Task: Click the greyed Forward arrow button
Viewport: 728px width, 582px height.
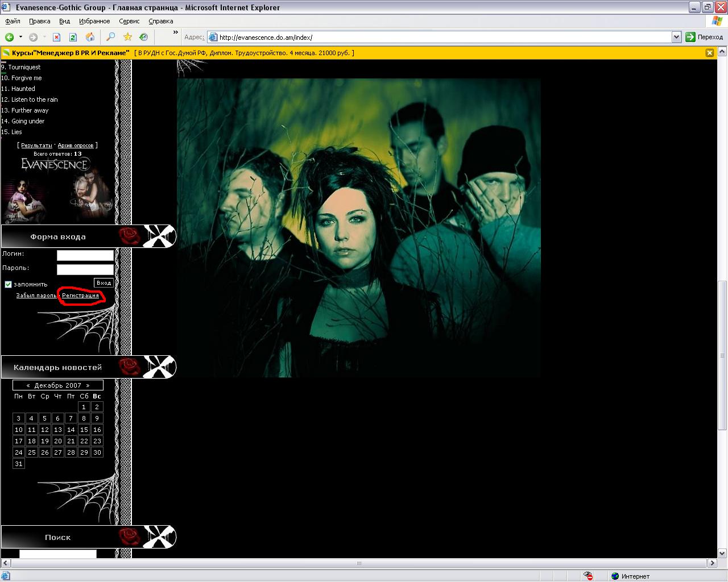Action: tap(34, 37)
